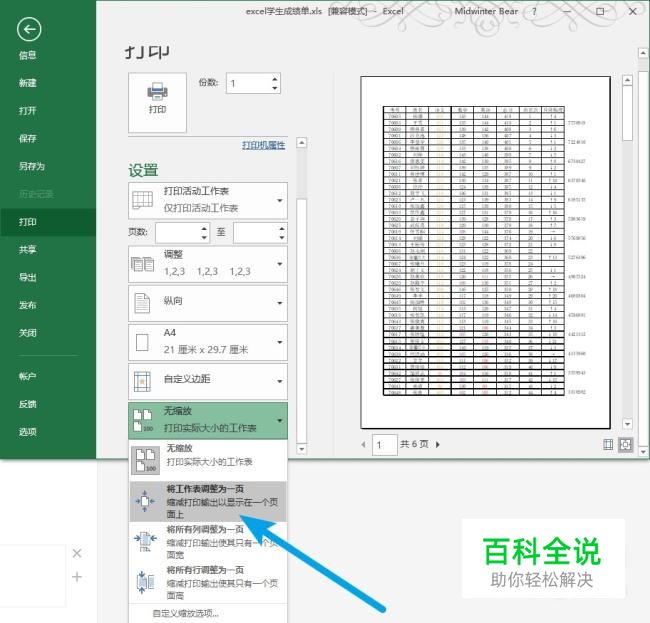Click preview scrollbar up arrow
Viewport: 650px width, 623px height.
[x=628, y=80]
